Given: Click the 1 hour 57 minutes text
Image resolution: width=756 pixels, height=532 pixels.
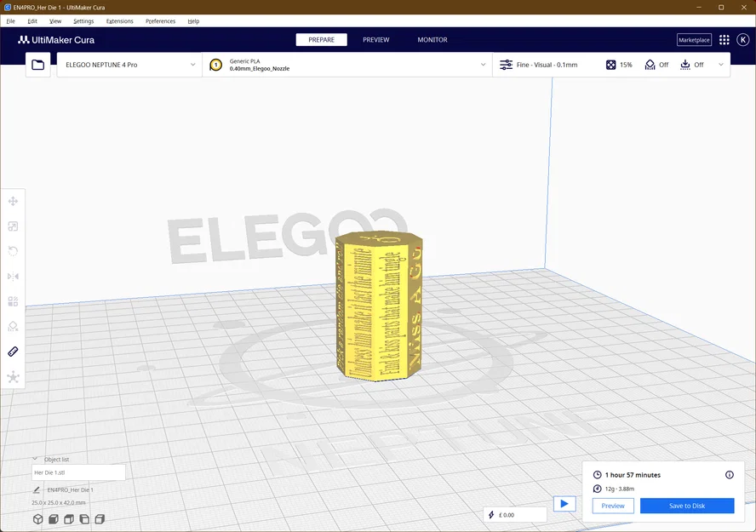Looking at the screenshot, I should coord(633,475).
